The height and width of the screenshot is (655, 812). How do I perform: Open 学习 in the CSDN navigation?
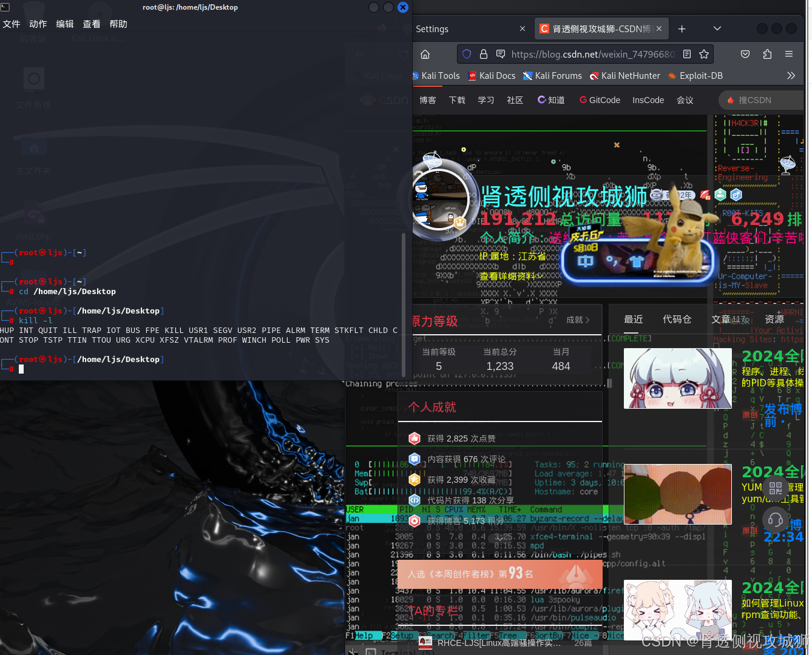coord(486,100)
